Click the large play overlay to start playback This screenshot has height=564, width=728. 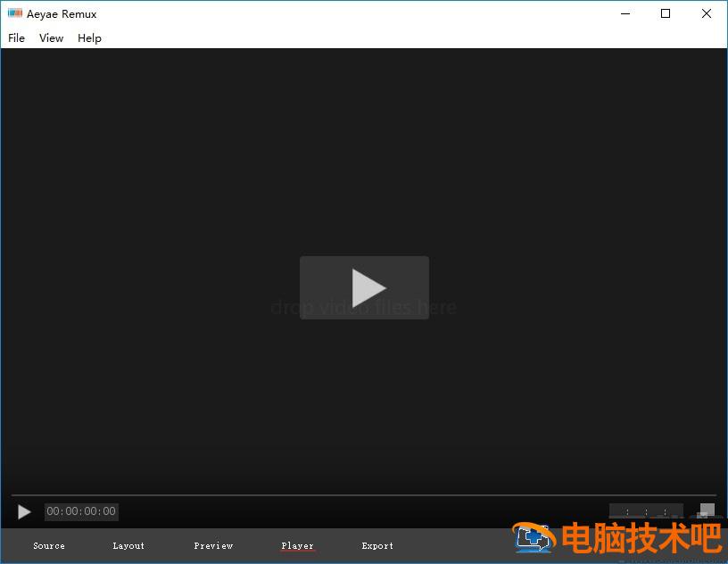[365, 287]
